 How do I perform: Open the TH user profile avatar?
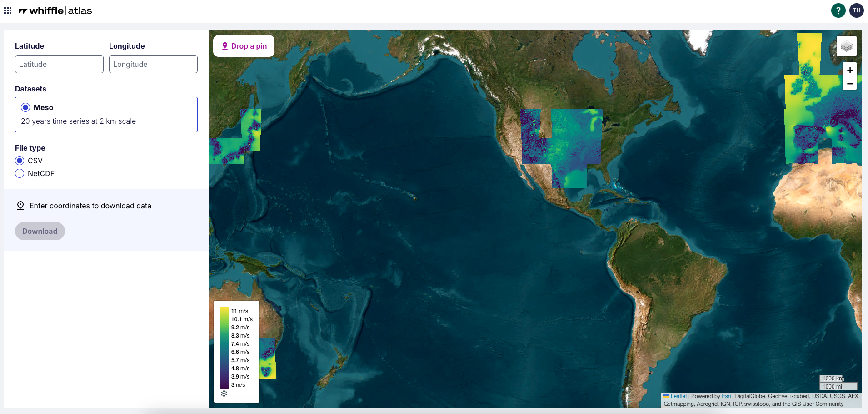tap(857, 10)
